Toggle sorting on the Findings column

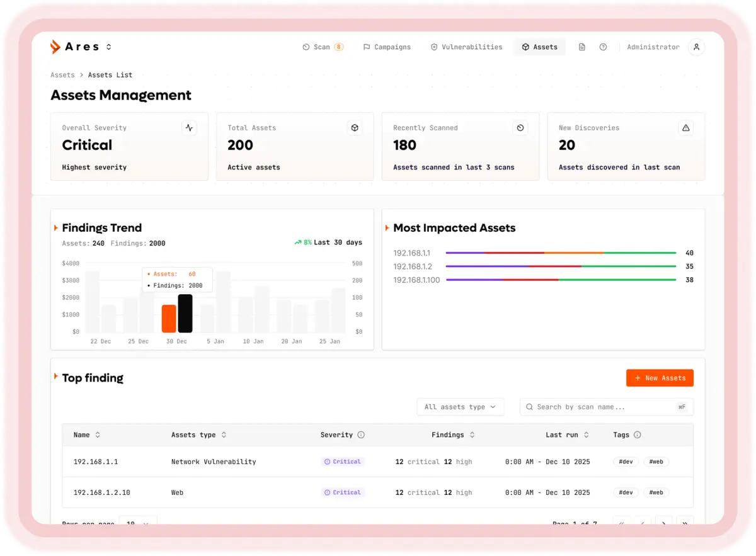471,434
